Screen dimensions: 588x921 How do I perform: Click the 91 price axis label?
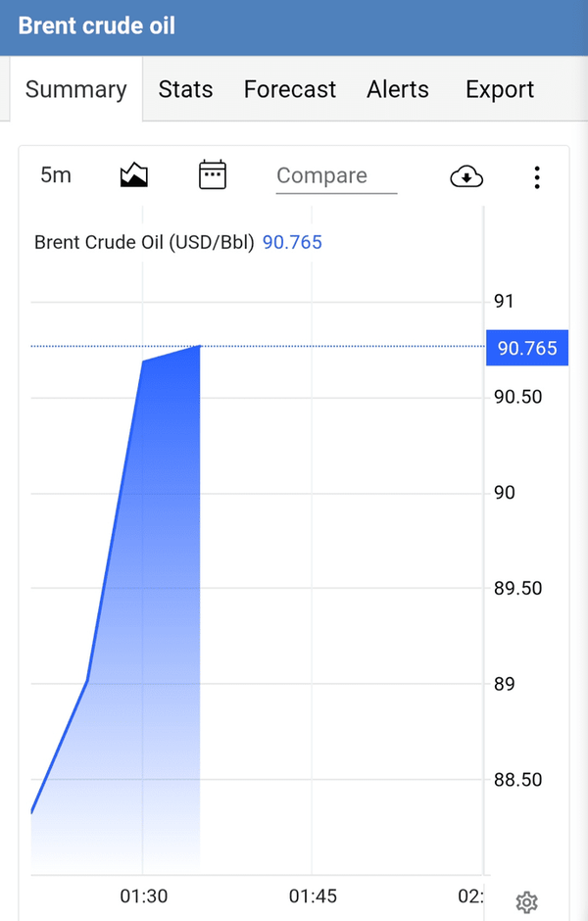click(x=504, y=302)
